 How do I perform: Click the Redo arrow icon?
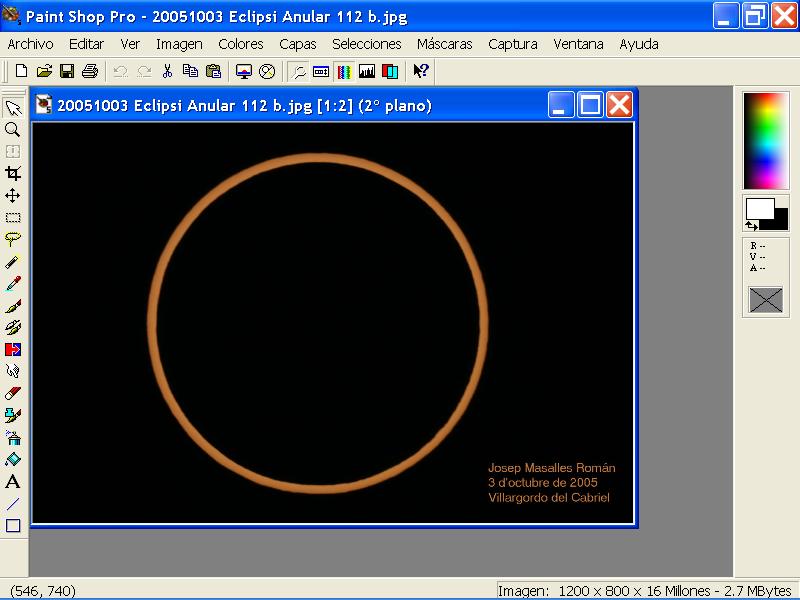coord(144,71)
